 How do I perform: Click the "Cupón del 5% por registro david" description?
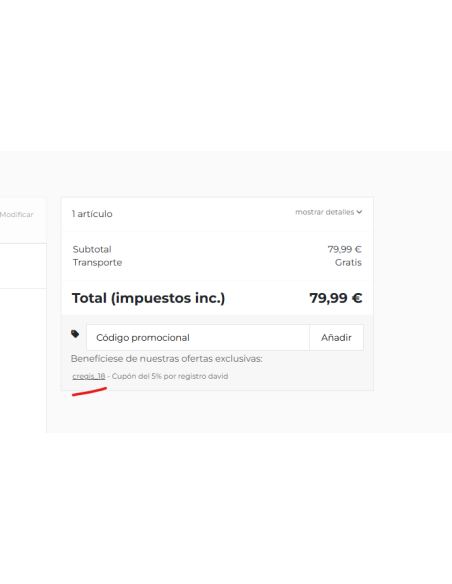pos(170,376)
